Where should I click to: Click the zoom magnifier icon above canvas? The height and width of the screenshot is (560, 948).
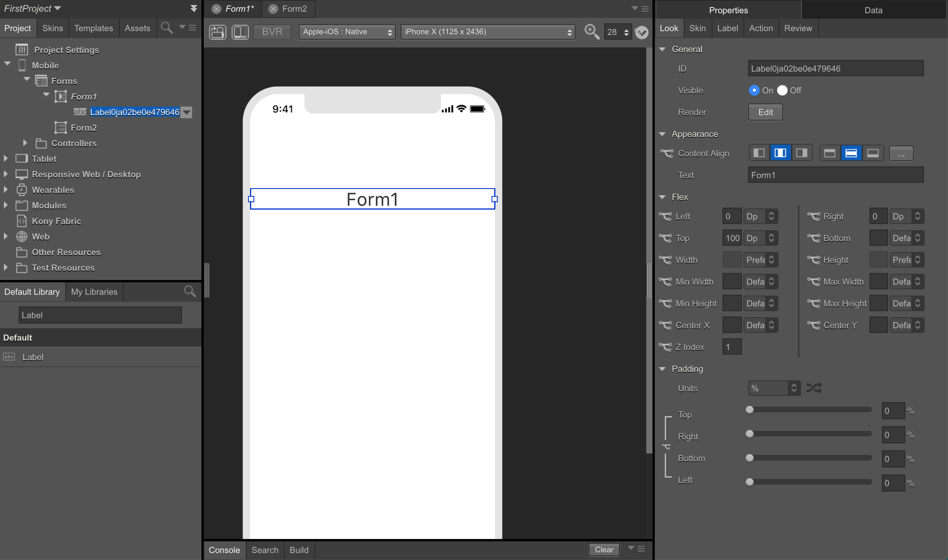(591, 31)
